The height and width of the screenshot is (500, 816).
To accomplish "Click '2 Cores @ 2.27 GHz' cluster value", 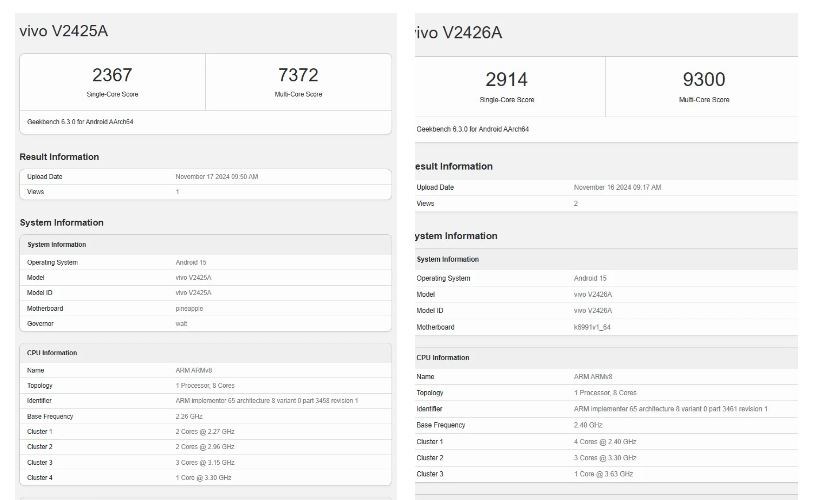I will click(x=205, y=432).
